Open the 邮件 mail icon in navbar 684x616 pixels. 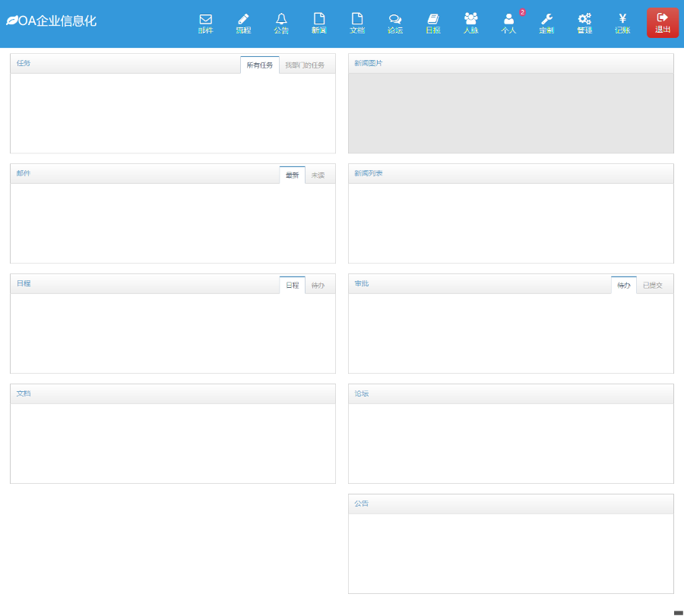pos(205,24)
